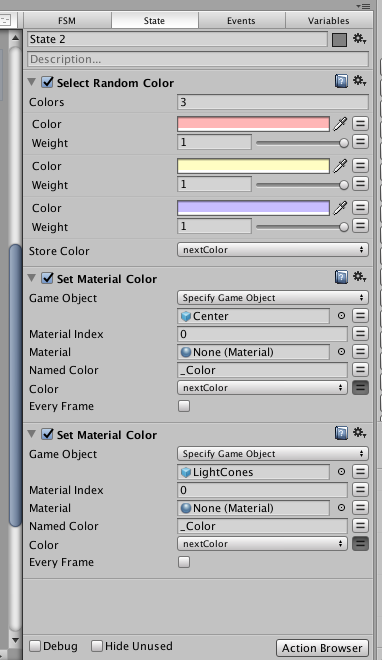
Task: Pick the eyedropper for the purple color
Action: click(340, 208)
